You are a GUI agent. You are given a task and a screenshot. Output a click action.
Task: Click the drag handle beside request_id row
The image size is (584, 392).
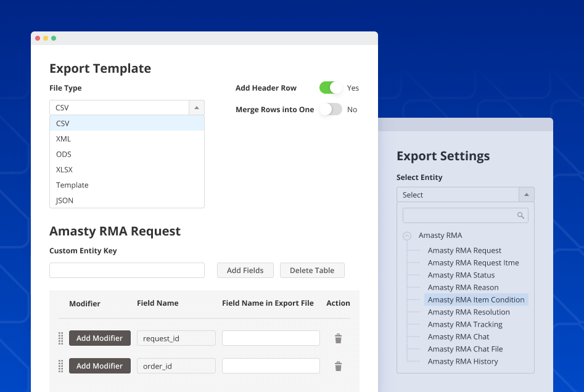coord(60,338)
